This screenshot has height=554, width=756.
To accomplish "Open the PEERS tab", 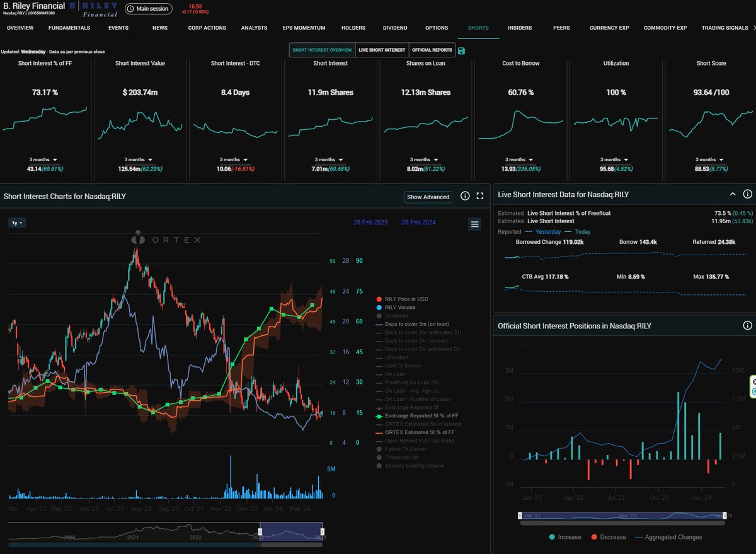I will point(561,28).
